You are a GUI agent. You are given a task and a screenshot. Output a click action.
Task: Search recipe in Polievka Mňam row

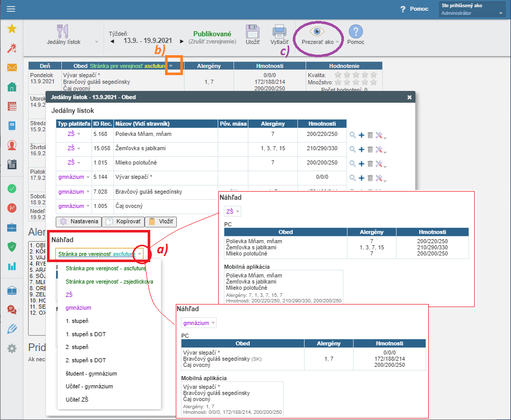pos(352,135)
